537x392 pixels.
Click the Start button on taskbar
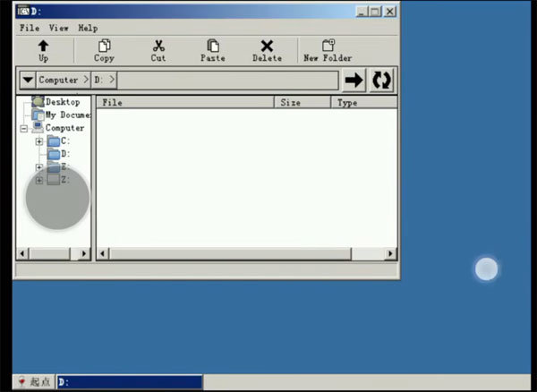[x=34, y=382]
